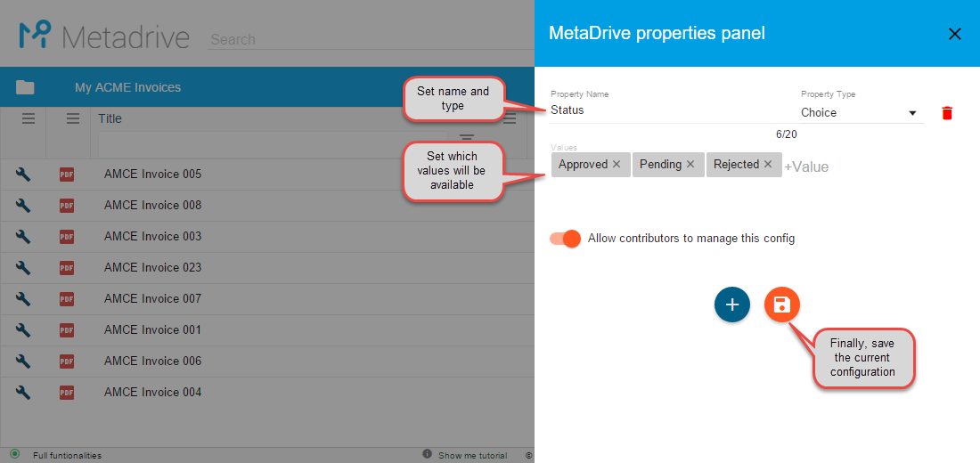Open the AMCE Invoice 003 row title
This screenshot has width=980, height=463.
pos(152,236)
